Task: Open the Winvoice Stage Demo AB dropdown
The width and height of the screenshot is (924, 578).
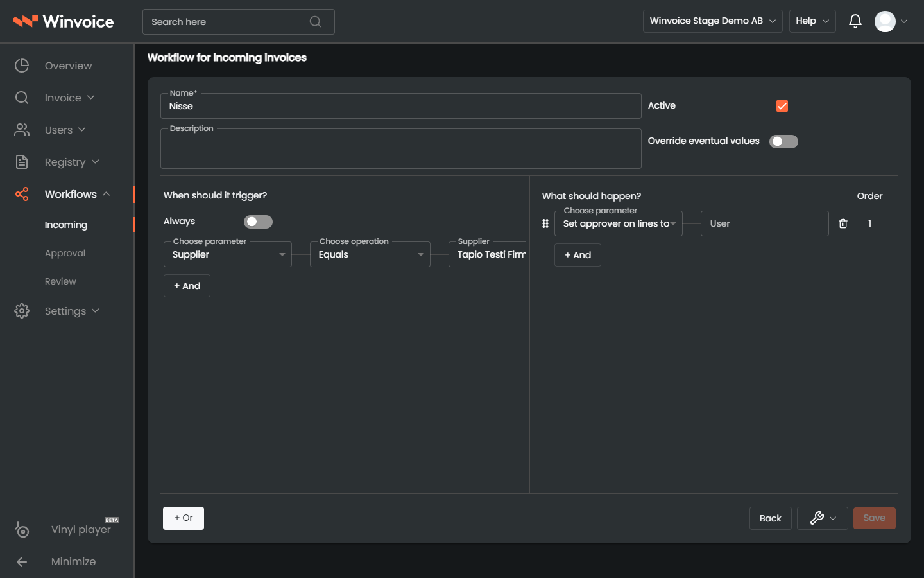Action: pos(713,21)
